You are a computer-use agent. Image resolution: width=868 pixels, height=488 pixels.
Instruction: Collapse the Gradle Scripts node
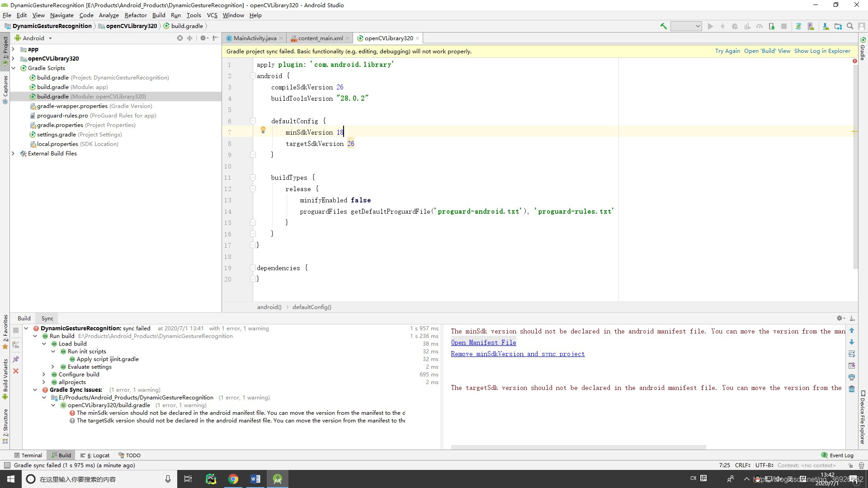pos(13,68)
